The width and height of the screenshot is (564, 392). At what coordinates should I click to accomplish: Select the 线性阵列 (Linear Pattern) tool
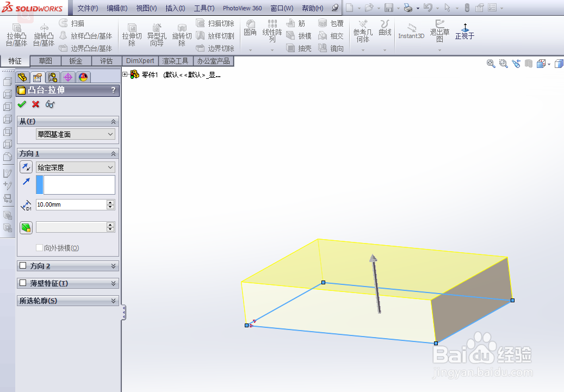click(272, 33)
